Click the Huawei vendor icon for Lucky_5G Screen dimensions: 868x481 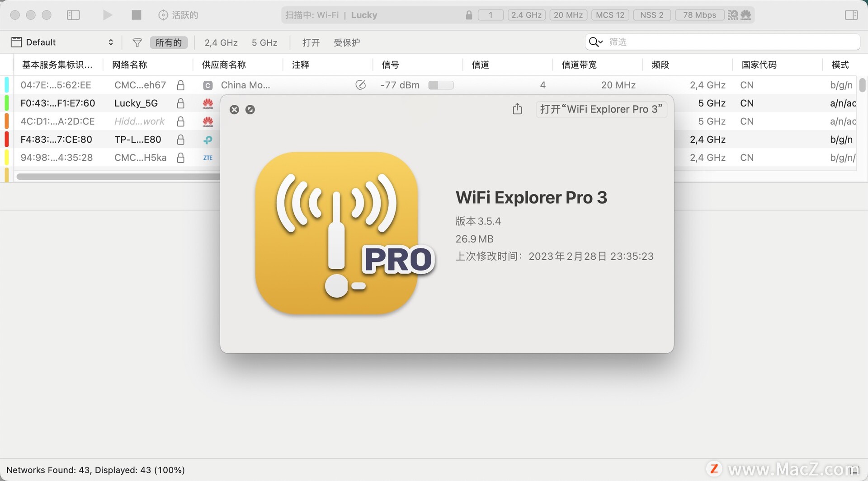208,103
